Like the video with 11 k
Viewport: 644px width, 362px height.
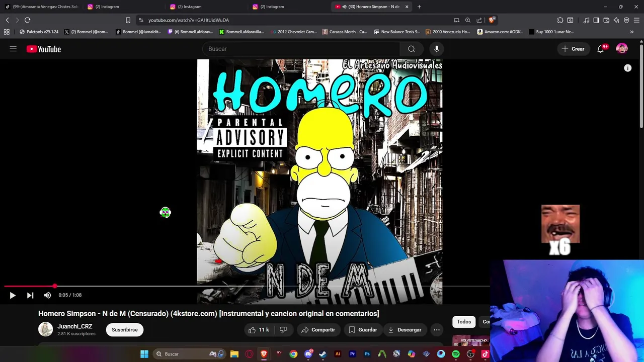tap(258, 330)
